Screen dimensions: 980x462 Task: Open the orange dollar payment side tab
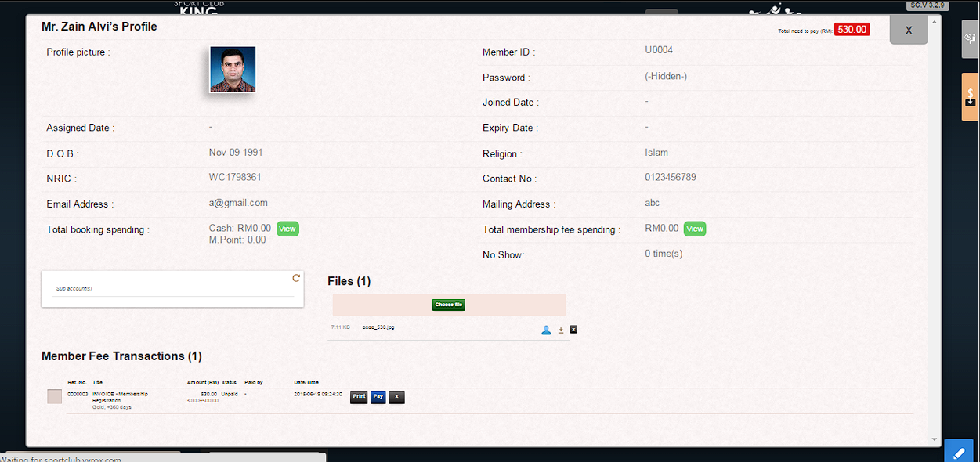[970, 97]
